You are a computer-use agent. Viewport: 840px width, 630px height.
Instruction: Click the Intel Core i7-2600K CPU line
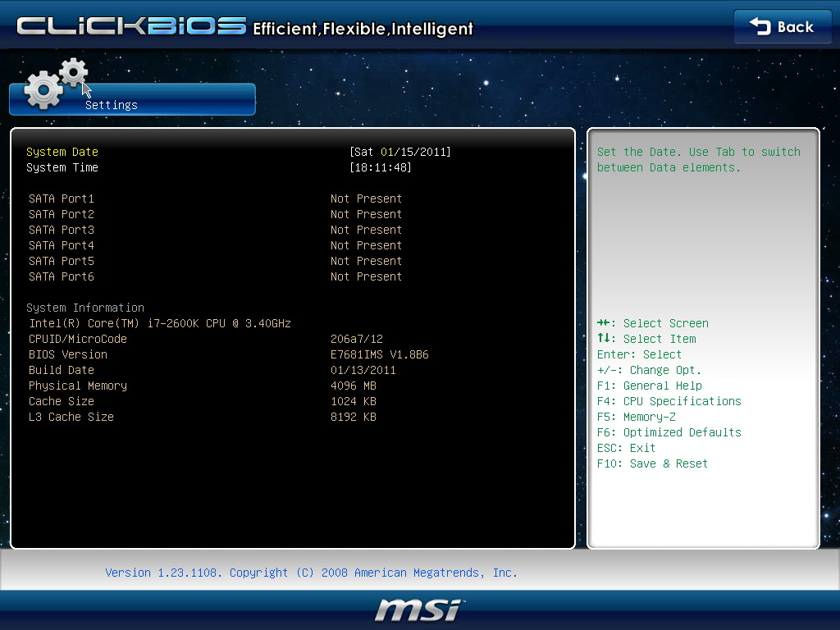(x=160, y=323)
